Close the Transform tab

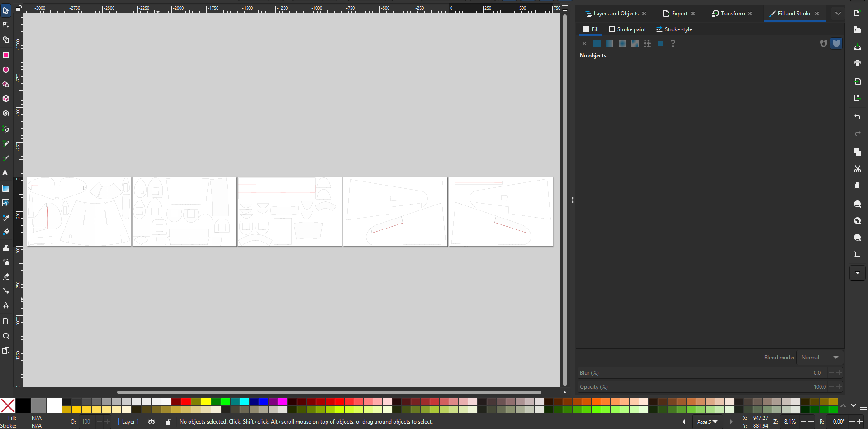pos(750,14)
